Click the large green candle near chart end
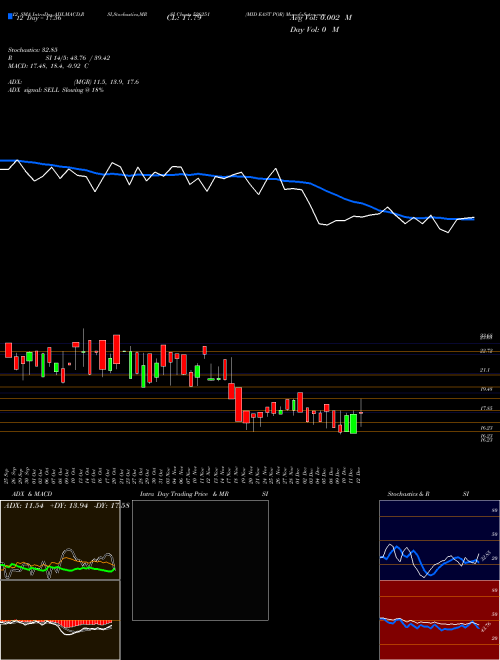The width and height of the screenshot is (500, 660). pyautogui.click(x=353, y=424)
